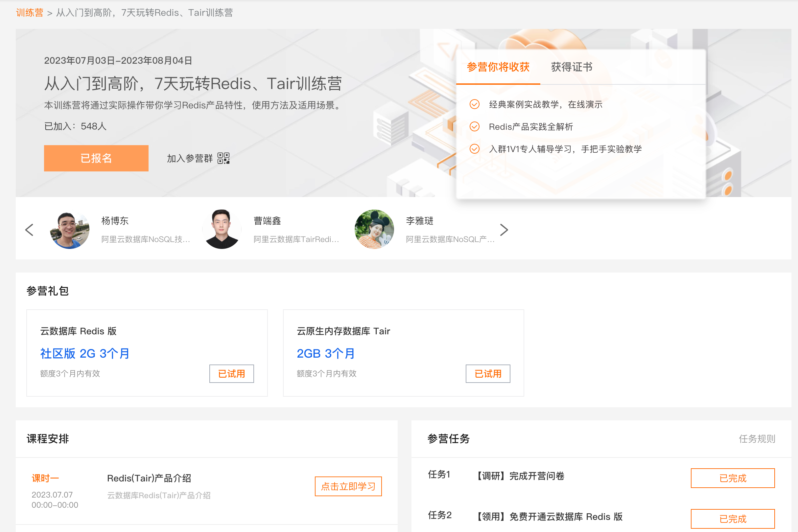Image resolution: width=798 pixels, height=532 pixels.
Task: Click 已试用 for 云原生内存数据库 Tair
Action: pyautogui.click(x=488, y=374)
